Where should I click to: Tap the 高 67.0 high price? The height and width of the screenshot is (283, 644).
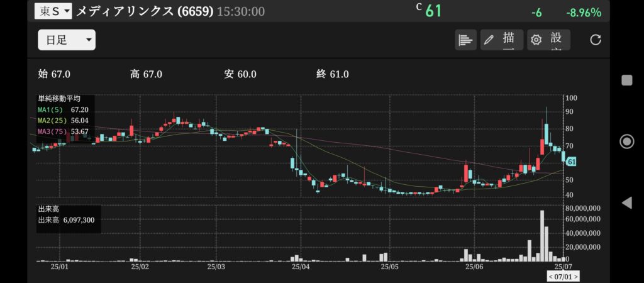pyautogui.click(x=146, y=74)
